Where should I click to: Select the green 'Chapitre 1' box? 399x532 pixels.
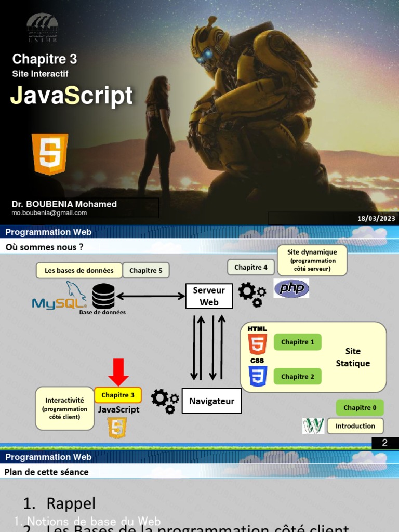[298, 342]
